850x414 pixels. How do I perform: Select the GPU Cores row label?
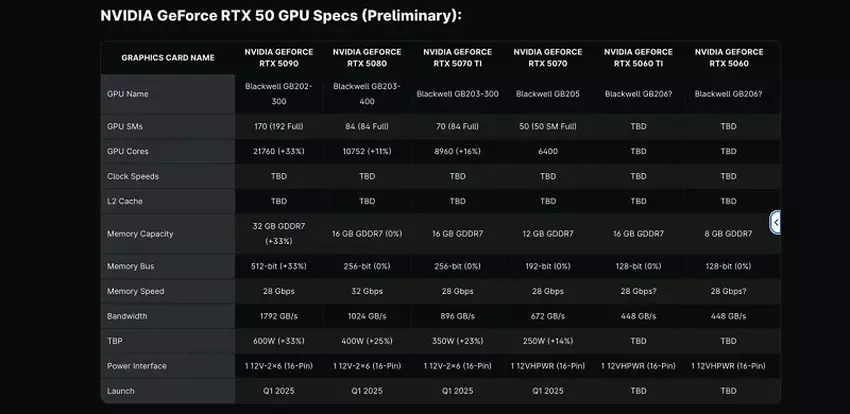pos(129,151)
